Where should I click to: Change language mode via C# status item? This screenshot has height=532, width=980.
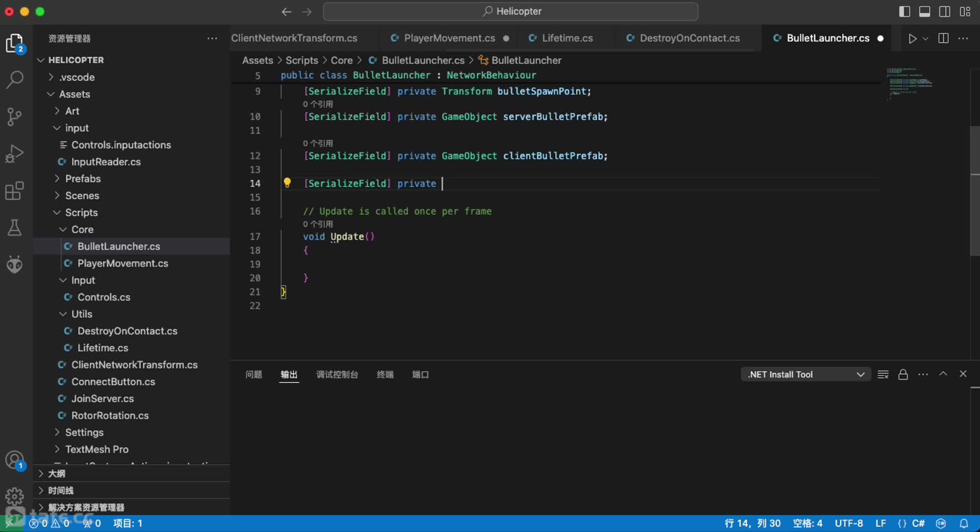pos(918,523)
